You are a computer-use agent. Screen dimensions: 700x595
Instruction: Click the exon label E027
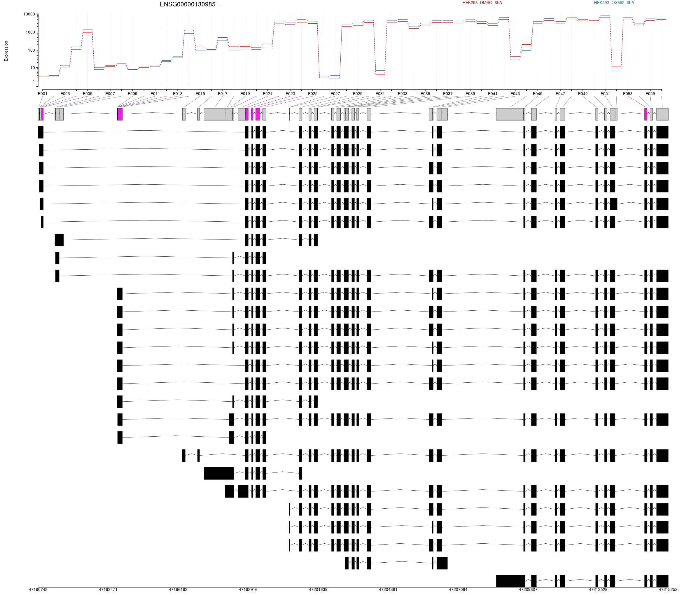(x=335, y=94)
